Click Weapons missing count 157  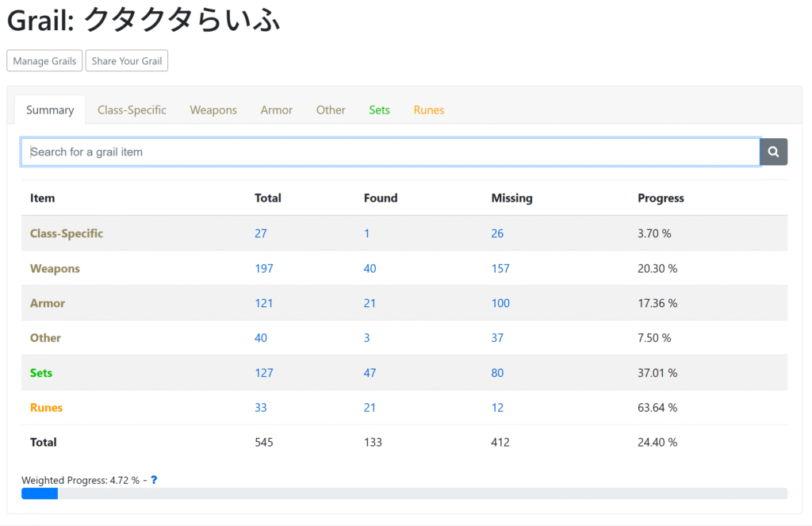pos(500,268)
